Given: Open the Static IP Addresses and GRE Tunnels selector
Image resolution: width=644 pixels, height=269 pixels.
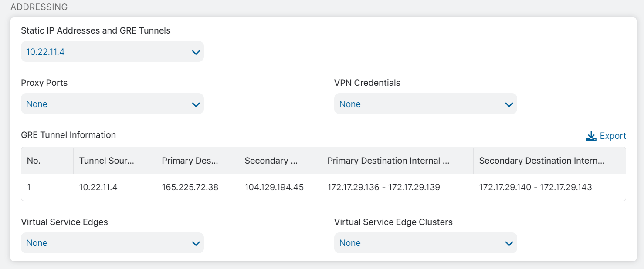Looking at the screenshot, I should (112, 51).
